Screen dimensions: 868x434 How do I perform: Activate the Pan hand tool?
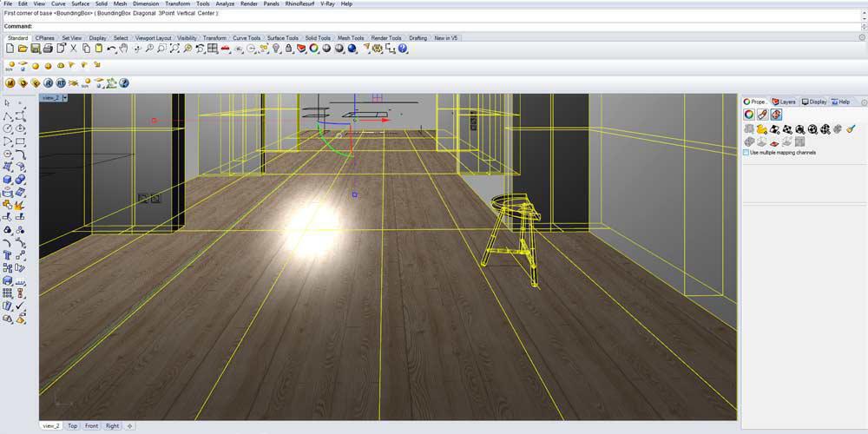[123, 49]
